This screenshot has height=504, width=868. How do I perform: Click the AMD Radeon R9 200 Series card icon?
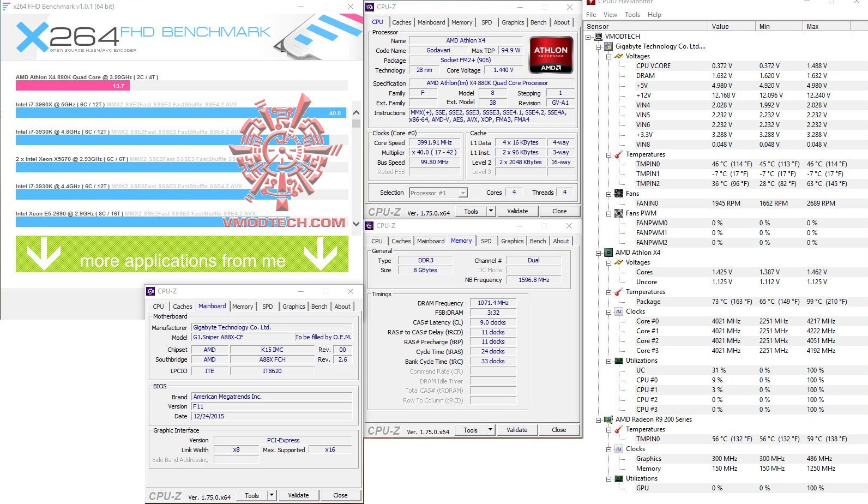(608, 419)
